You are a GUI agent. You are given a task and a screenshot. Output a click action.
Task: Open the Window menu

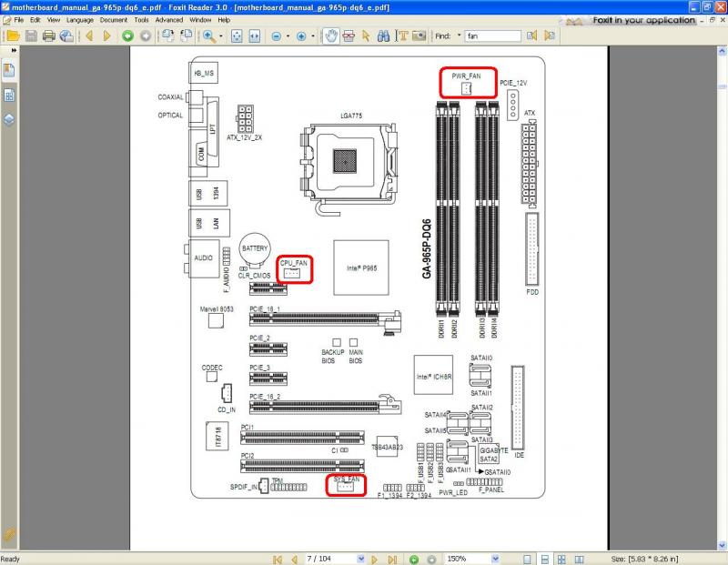tap(200, 20)
